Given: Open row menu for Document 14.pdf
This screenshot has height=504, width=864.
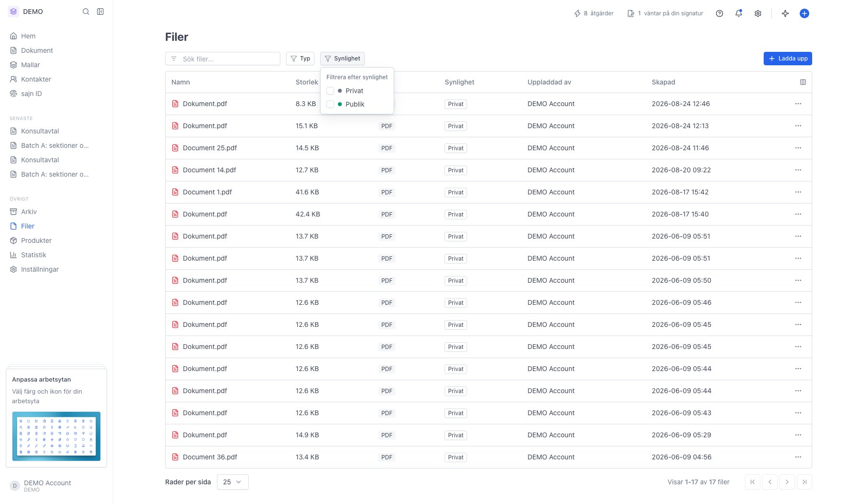Looking at the screenshot, I should (798, 170).
